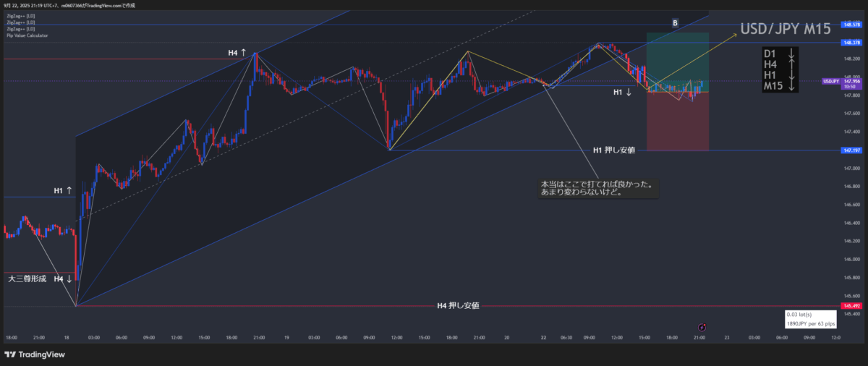Click the H4 up arrow in trend table
The height and width of the screenshot is (366, 868).
tap(792, 65)
